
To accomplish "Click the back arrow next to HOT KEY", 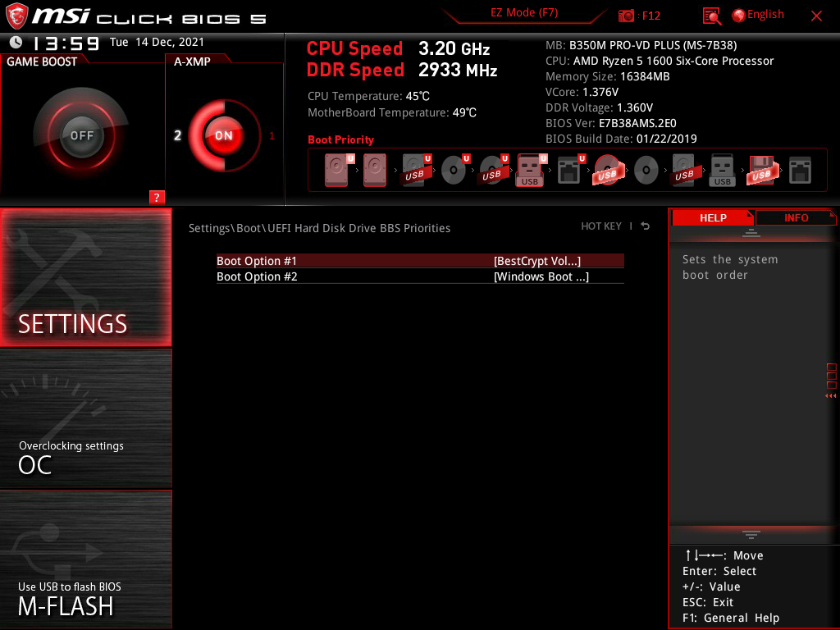I will (645, 226).
